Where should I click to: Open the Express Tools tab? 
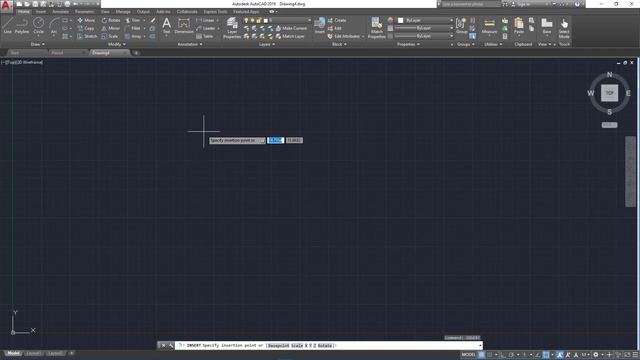216,12
